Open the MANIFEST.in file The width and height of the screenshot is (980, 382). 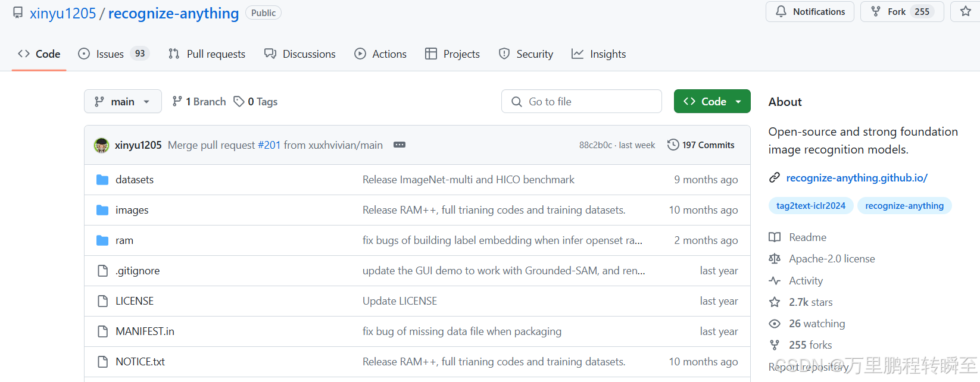[x=145, y=331]
